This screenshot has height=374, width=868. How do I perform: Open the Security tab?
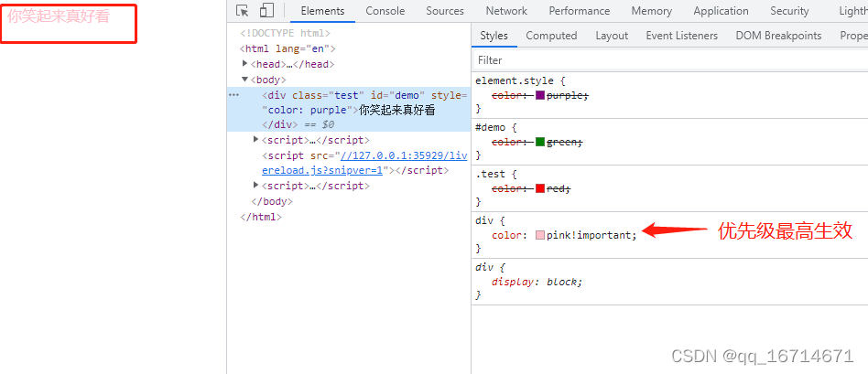tap(789, 11)
